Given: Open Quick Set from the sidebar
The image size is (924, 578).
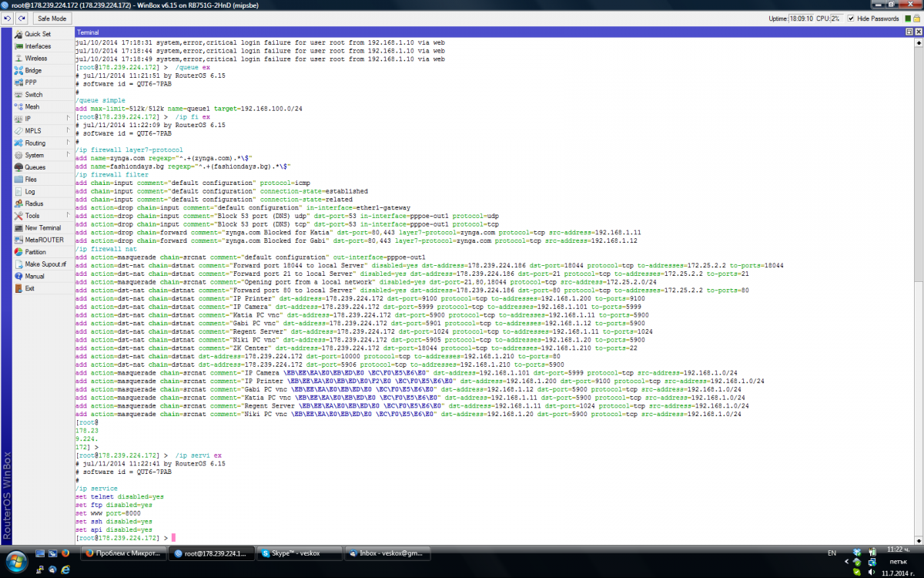Looking at the screenshot, I should [37, 34].
